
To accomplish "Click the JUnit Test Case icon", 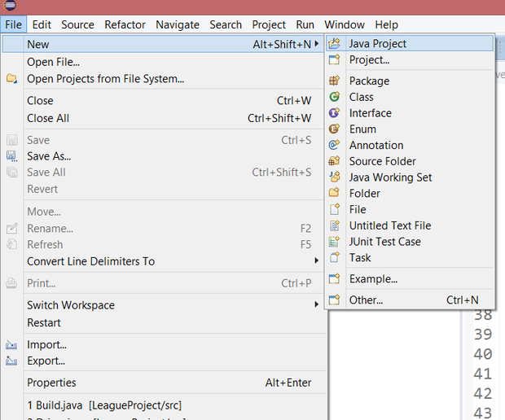I will [334, 242].
